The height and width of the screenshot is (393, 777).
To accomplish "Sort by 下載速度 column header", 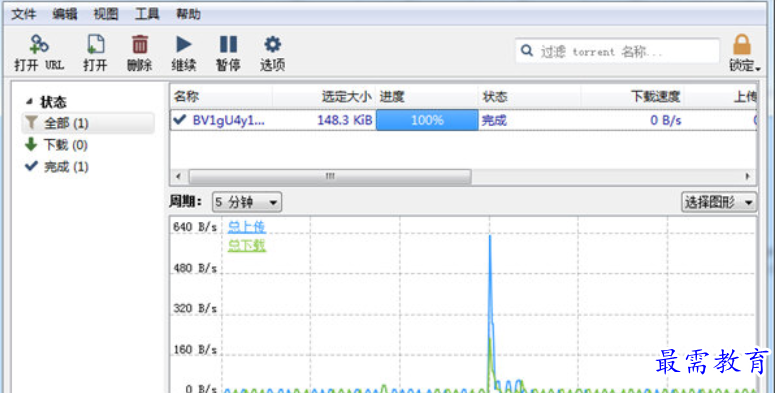I will (x=633, y=96).
